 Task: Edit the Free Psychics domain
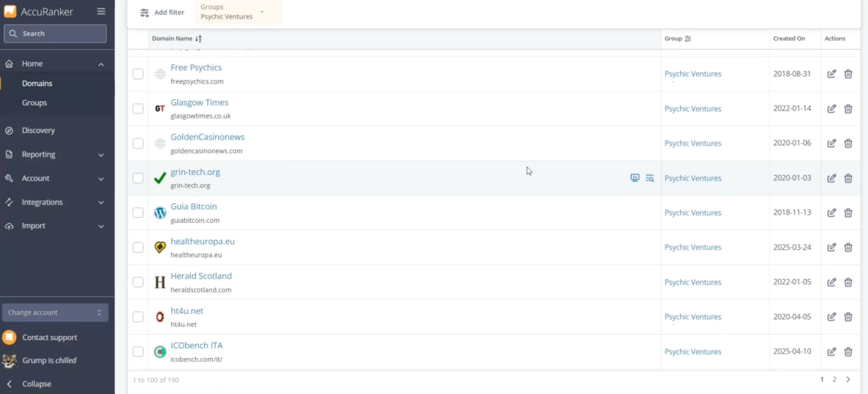coord(832,74)
